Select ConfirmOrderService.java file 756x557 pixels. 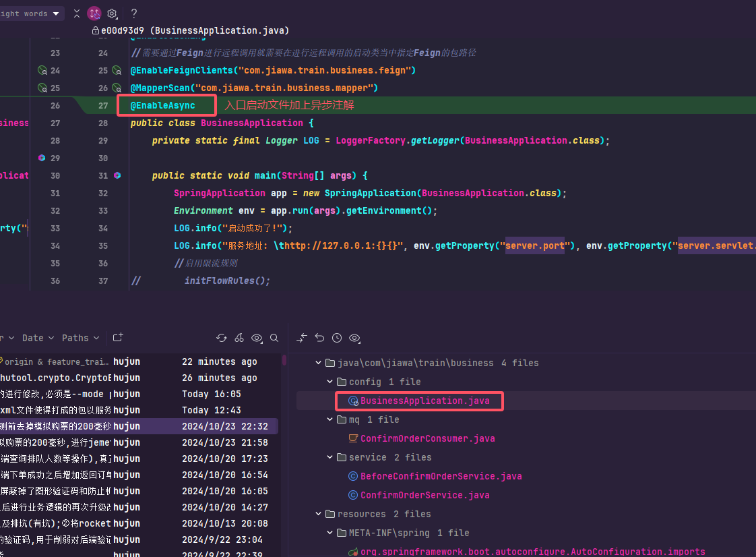coord(424,495)
